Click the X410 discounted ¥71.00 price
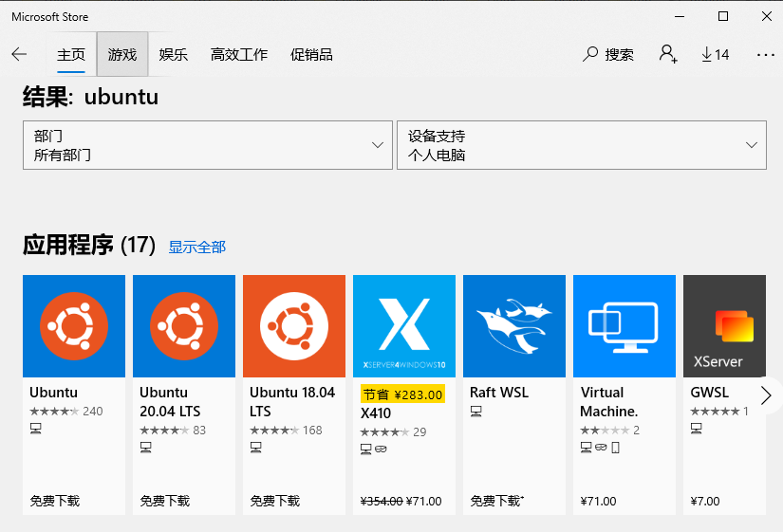This screenshot has width=783, height=532. 424,501
